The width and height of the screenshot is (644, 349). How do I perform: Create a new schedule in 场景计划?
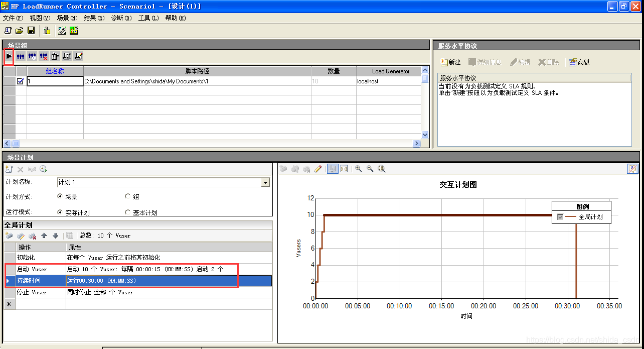click(9, 169)
